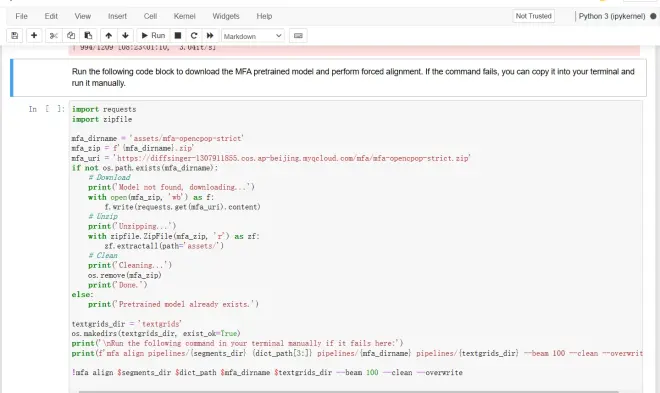Run the selected cell

pos(153,36)
